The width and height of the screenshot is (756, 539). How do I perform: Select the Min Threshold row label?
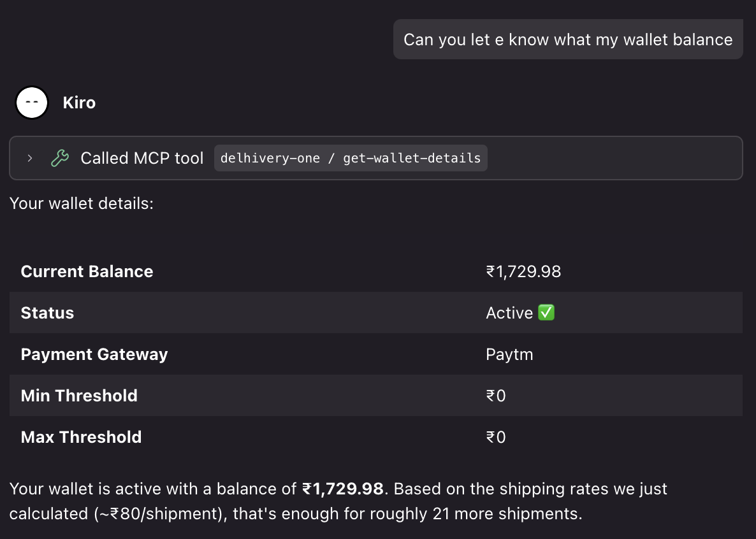click(79, 396)
